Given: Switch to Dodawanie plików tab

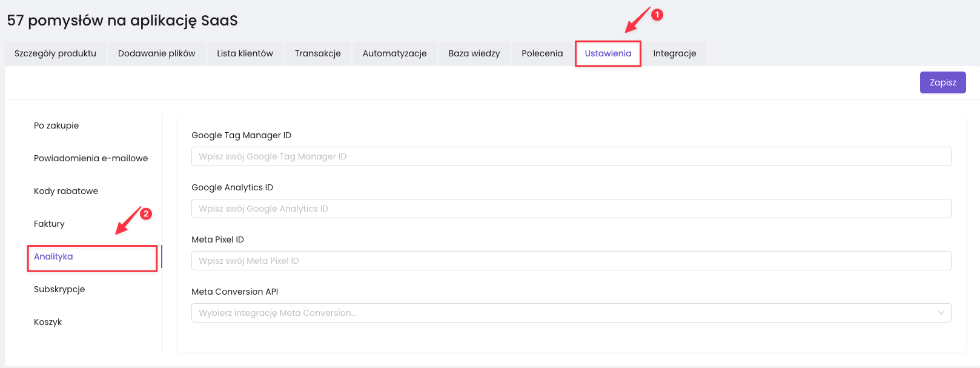Looking at the screenshot, I should (x=156, y=53).
